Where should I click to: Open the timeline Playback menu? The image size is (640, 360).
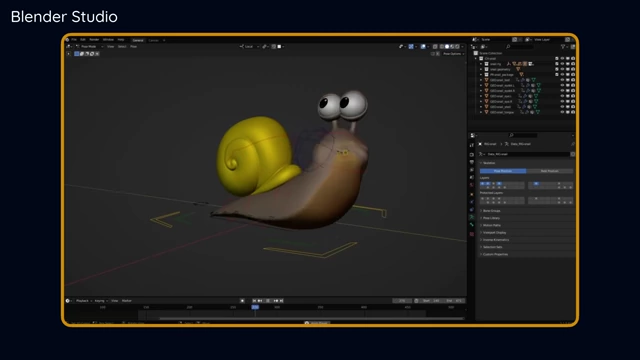point(83,301)
